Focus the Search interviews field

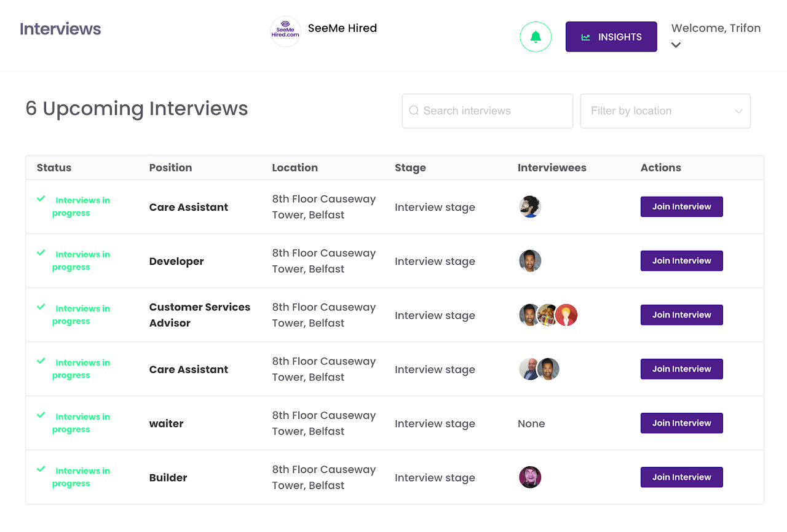point(488,111)
